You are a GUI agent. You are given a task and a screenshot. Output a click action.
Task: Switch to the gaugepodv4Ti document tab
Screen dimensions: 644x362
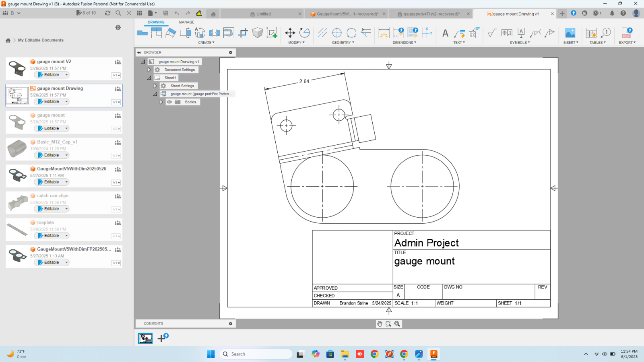click(430, 14)
